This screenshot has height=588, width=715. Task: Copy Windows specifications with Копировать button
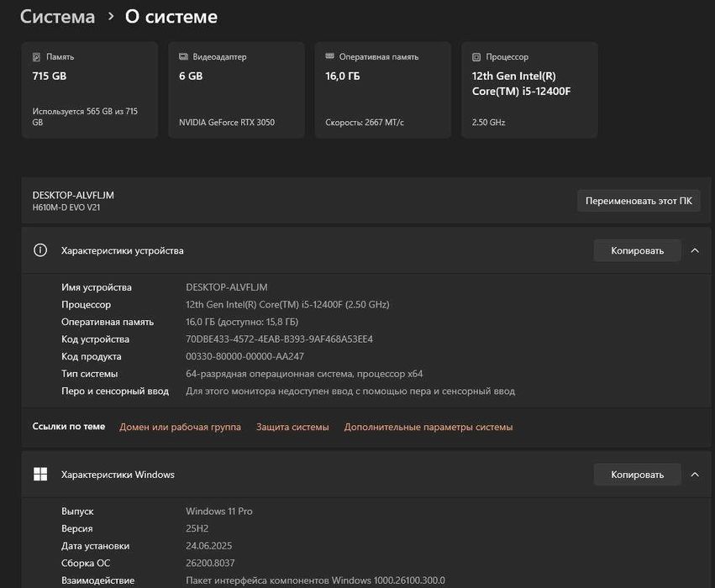pyautogui.click(x=637, y=475)
